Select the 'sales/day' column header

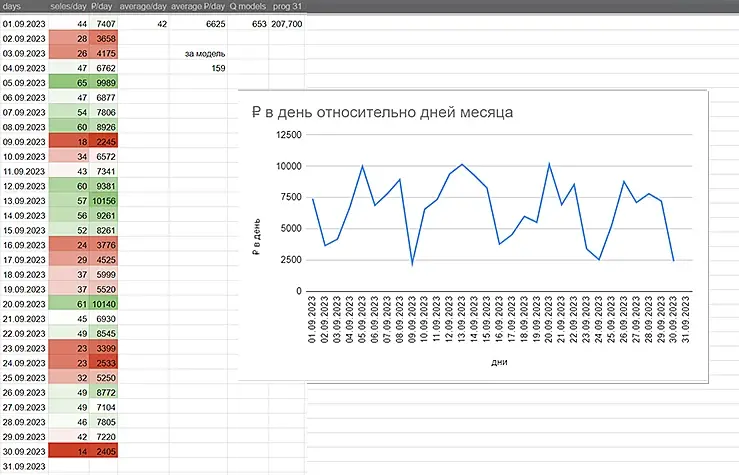click(x=68, y=7)
